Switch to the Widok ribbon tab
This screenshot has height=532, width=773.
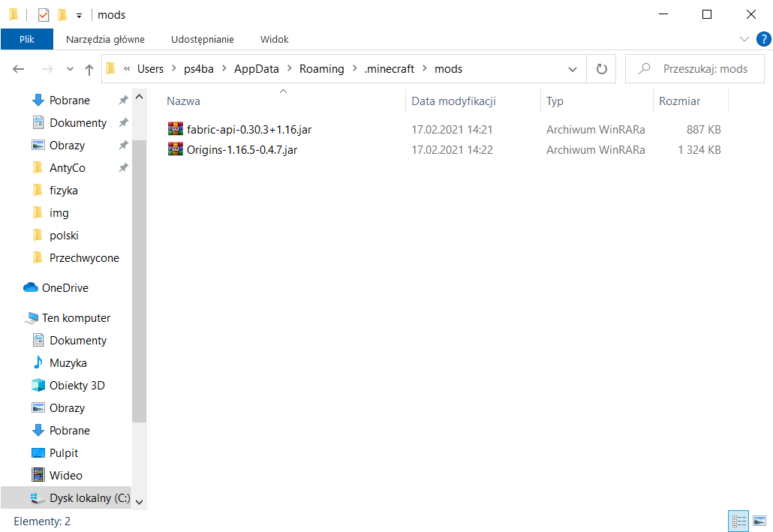click(274, 39)
